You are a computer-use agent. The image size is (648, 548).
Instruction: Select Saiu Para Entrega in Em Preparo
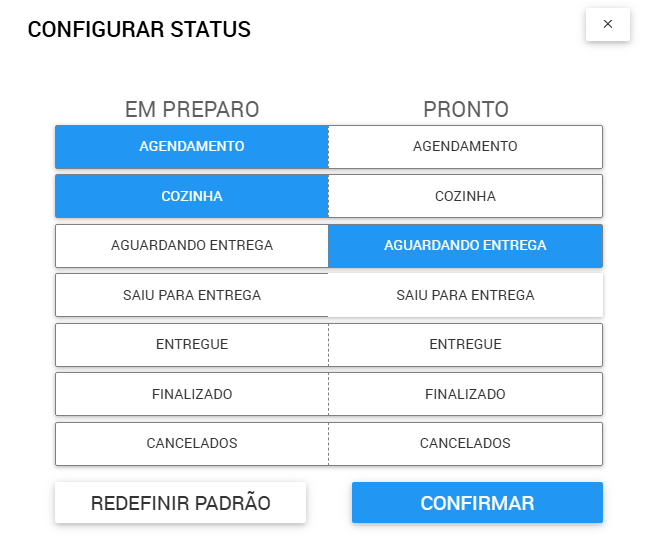pyautogui.click(x=192, y=295)
